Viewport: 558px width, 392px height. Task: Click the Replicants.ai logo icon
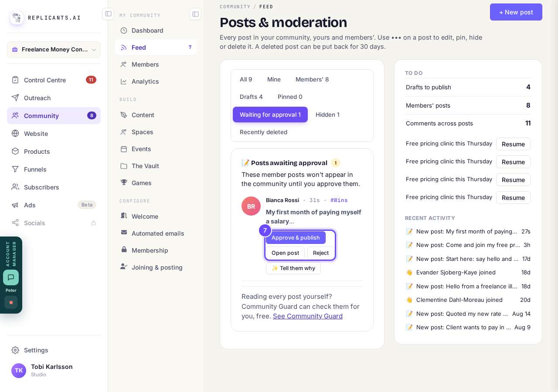click(x=17, y=18)
